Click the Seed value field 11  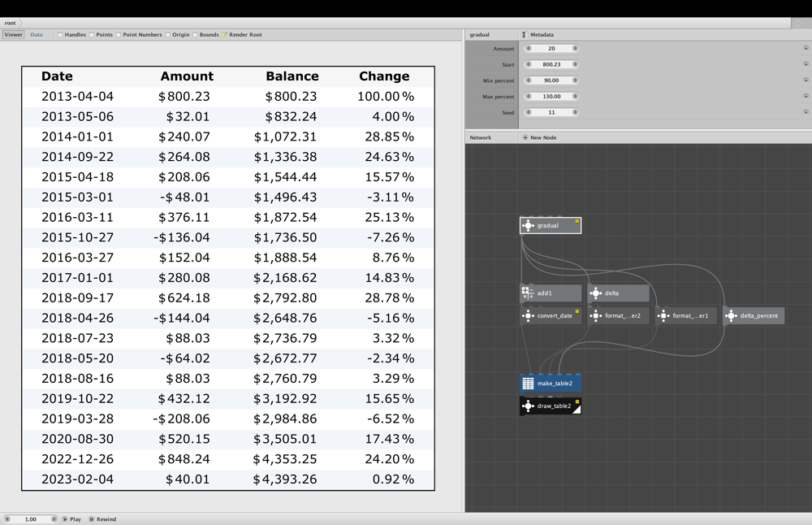[x=551, y=112]
